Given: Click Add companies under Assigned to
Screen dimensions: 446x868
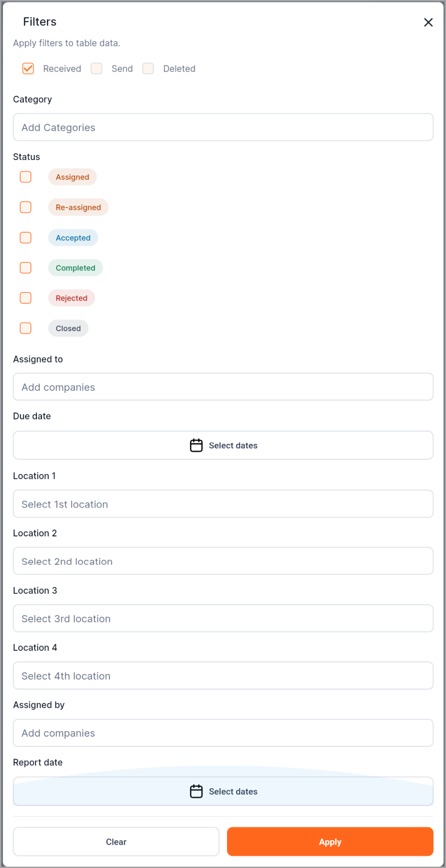Looking at the screenshot, I should click(223, 387).
